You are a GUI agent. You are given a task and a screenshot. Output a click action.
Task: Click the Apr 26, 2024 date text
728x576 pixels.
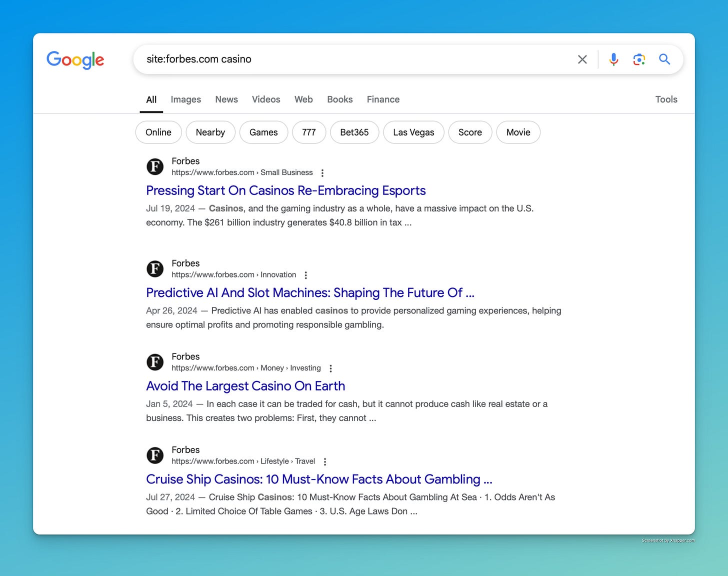171,310
